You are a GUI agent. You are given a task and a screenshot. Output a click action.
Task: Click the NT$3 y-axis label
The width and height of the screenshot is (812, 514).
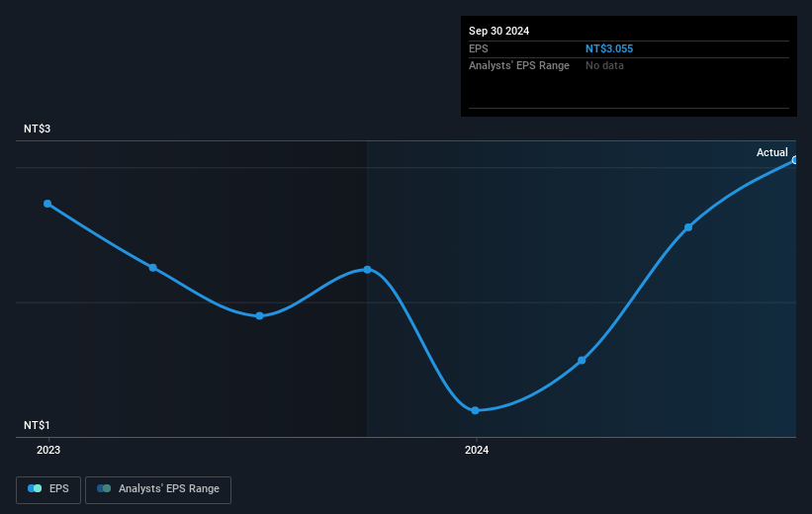(37, 128)
